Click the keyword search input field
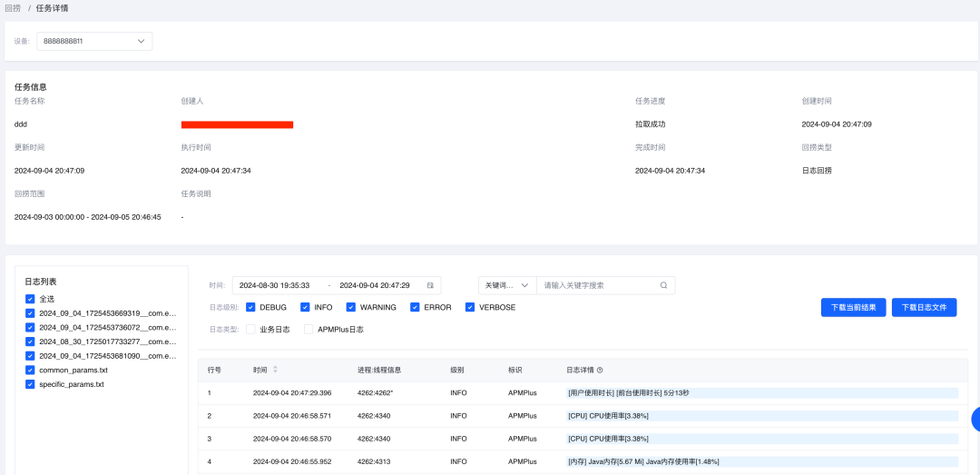This screenshot has height=475, width=980. click(x=599, y=285)
